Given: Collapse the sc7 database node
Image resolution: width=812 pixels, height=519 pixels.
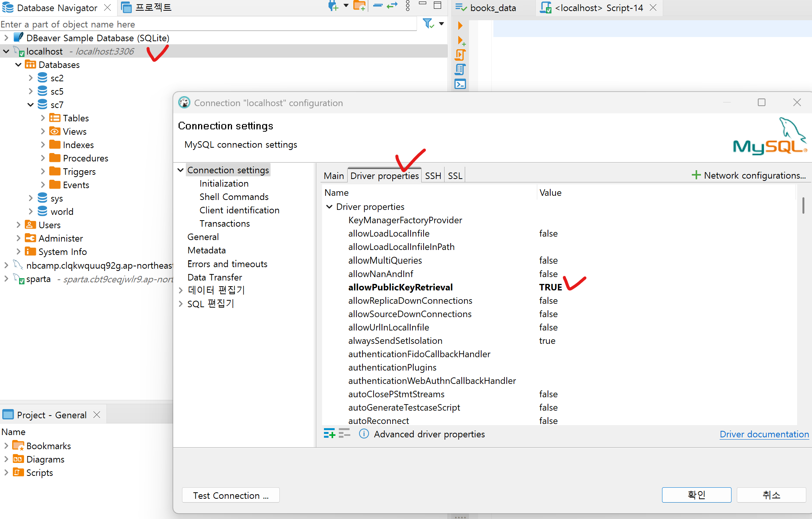Looking at the screenshot, I should pos(31,105).
